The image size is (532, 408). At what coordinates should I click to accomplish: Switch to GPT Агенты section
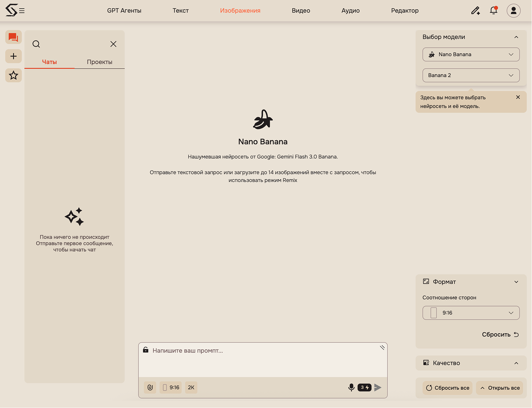[124, 10]
